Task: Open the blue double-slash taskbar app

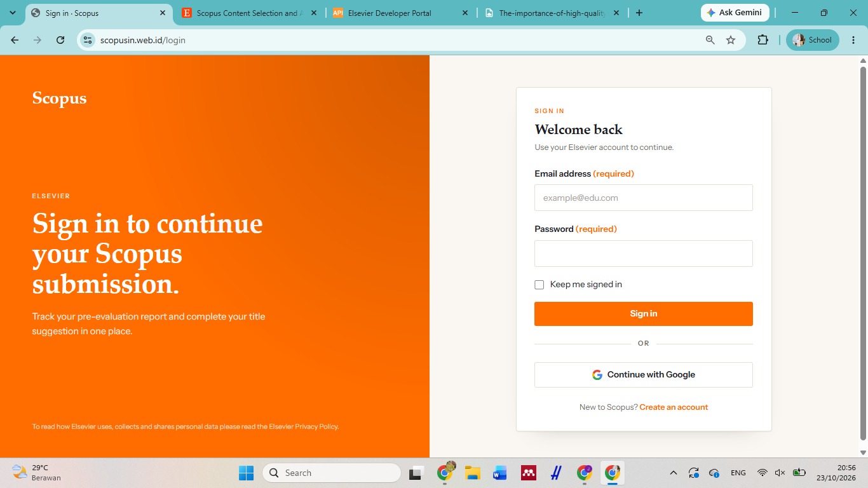Action: [x=556, y=473]
